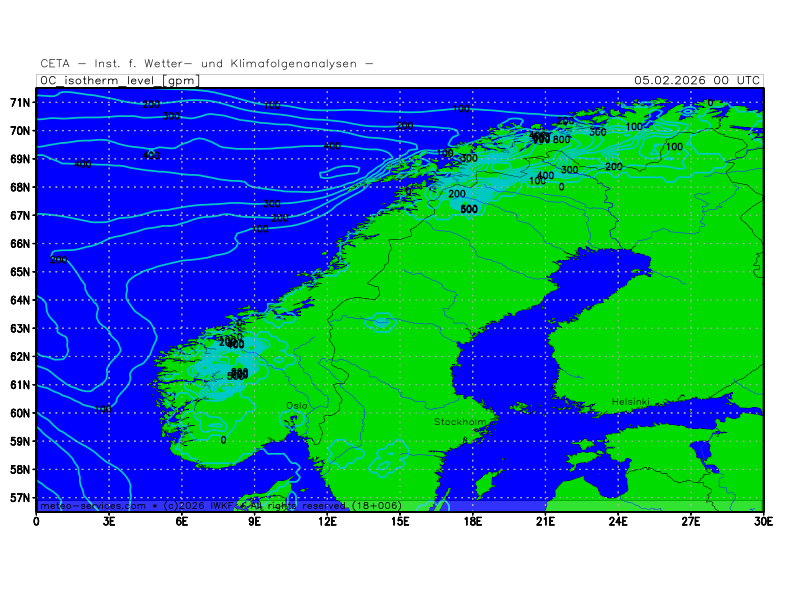Image resolution: width=800 pixels, height=600 pixels.
Task: Select the 21E longitude tick label
Action: [x=545, y=520]
